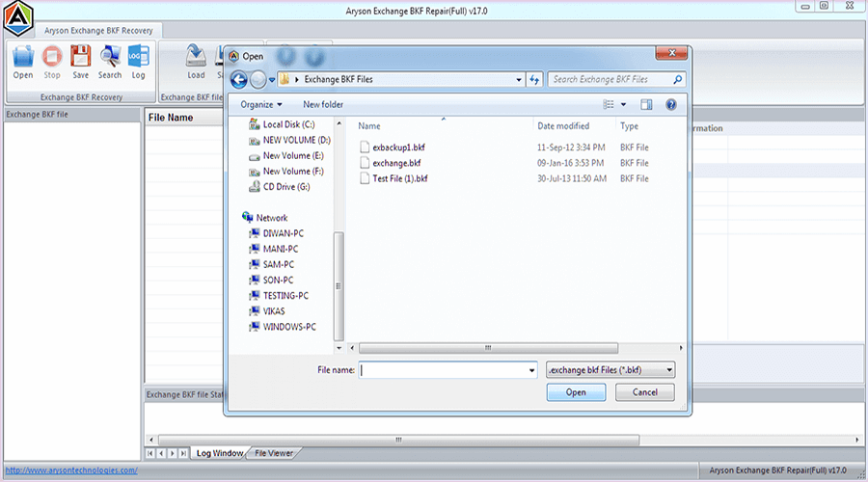Select Network in navigation pane

click(x=265, y=218)
